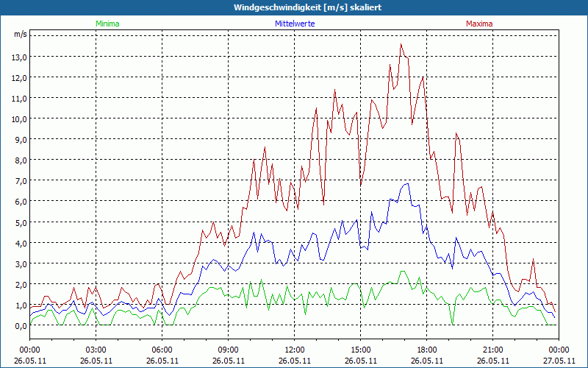Click the '1,0' y-axis value
This screenshot has width=588, height=368.
pyautogui.click(x=22, y=305)
